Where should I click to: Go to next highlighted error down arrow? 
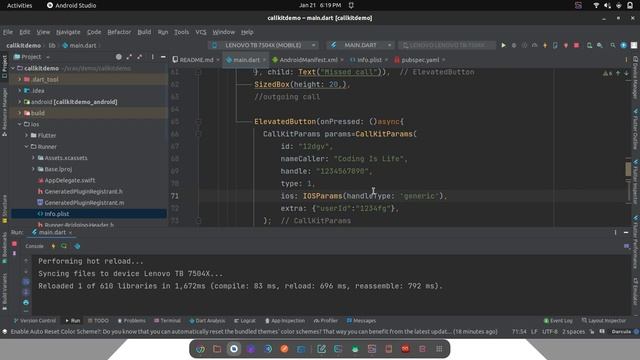[626, 73]
